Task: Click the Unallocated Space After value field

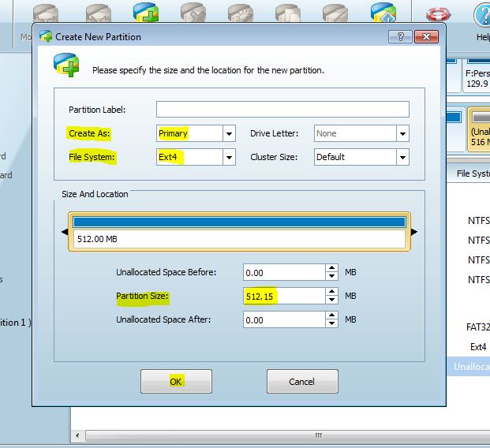Action: point(284,319)
